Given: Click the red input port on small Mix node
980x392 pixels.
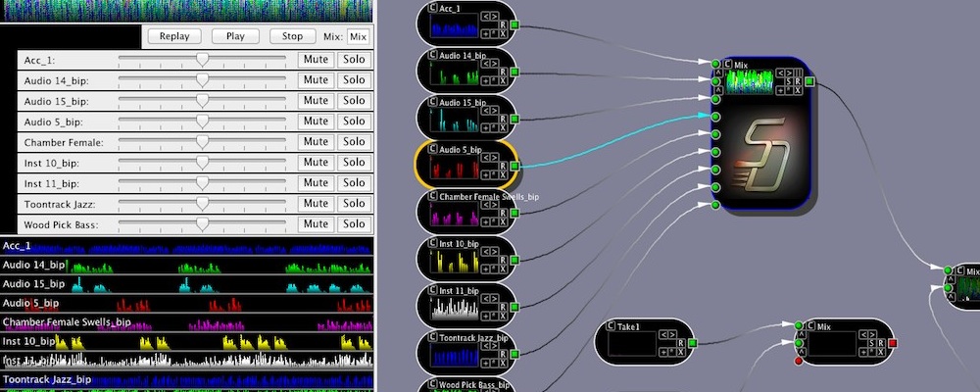Looking at the screenshot, I should [798, 362].
